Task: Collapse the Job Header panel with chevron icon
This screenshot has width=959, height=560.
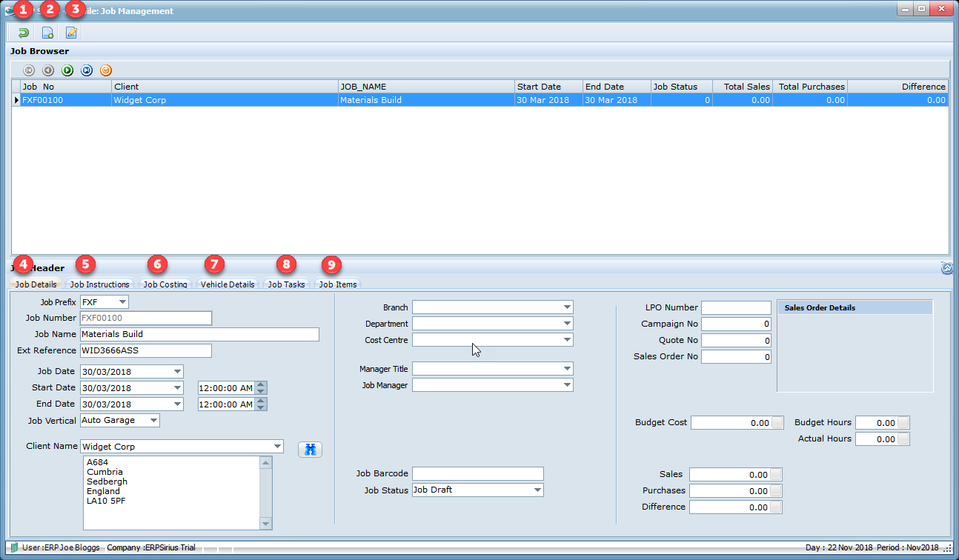Action: pos(947,268)
